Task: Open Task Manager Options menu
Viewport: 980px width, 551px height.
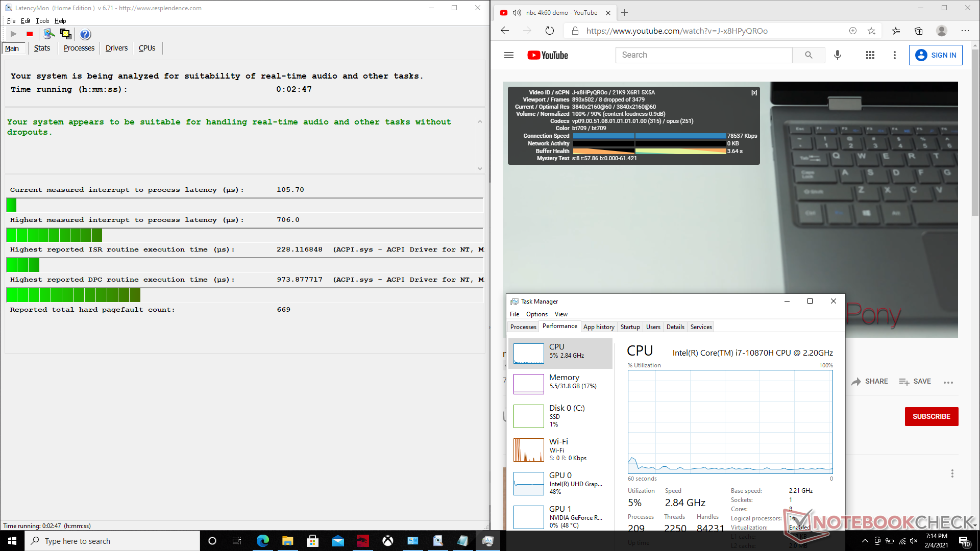Action: tap(536, 314)
